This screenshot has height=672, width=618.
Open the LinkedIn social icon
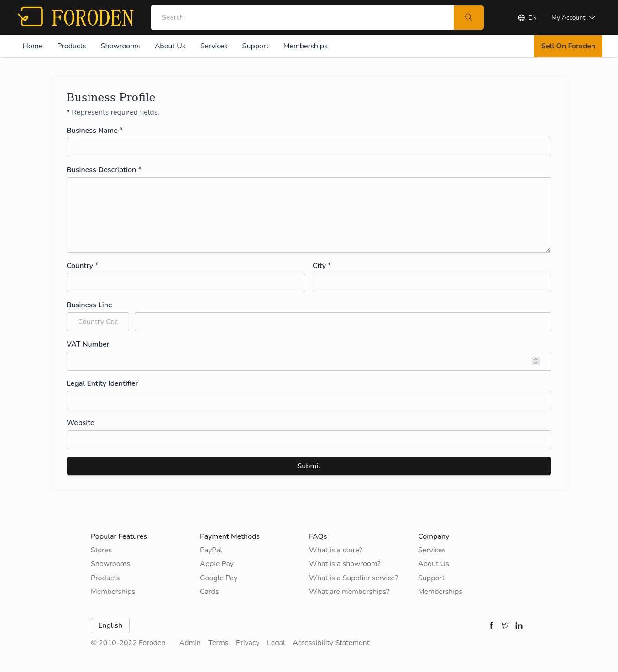coord(519,625)
